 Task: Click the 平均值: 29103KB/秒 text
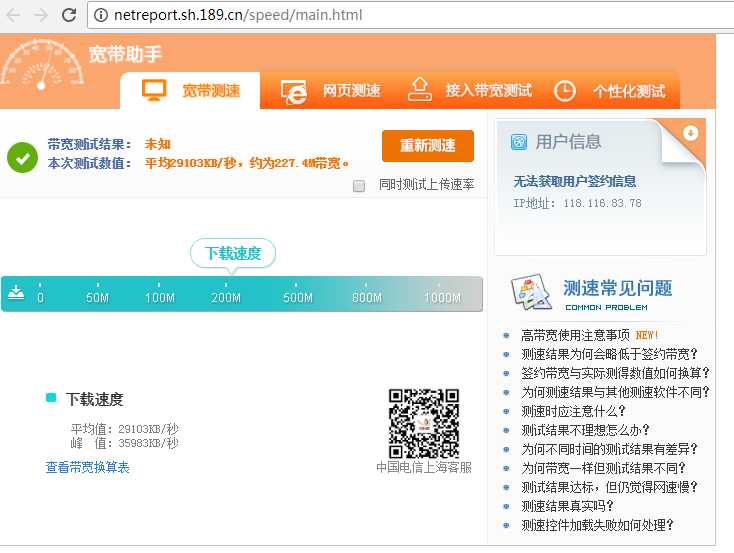pyautogui.click(x=125, y=429)
